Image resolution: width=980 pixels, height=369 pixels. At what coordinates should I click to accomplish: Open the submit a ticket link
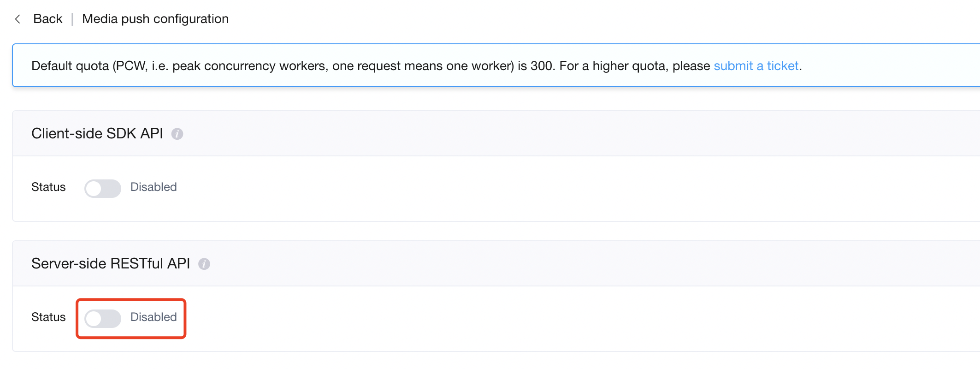(x=756, y=66)
